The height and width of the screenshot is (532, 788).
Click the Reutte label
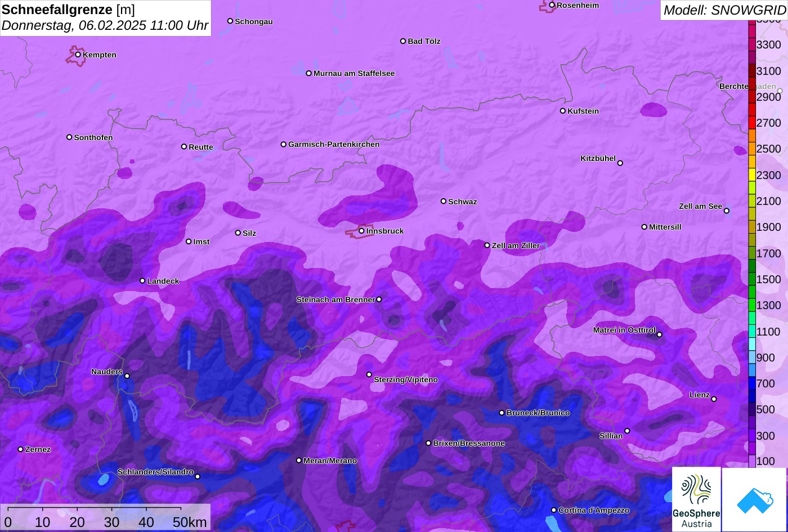201,147
